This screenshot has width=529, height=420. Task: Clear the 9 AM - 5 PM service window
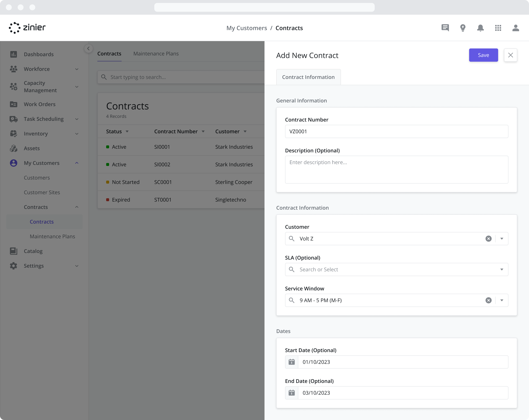(x=489, y=300)
